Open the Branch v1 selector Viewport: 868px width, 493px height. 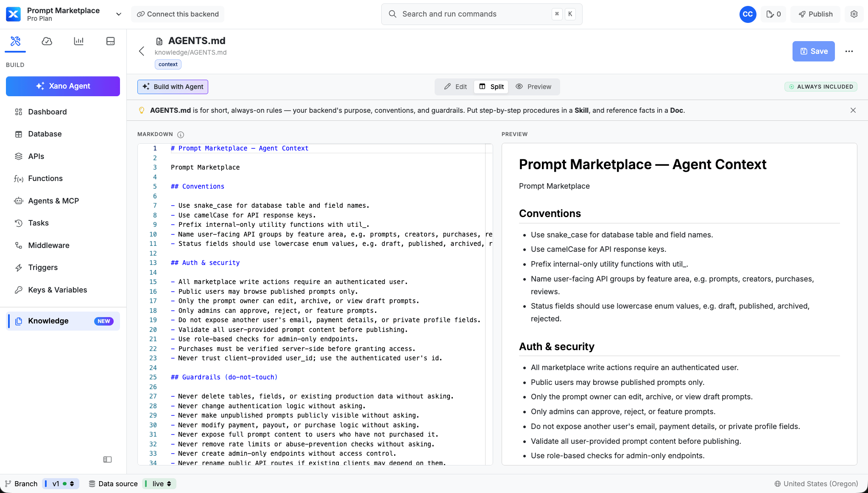(61, 484)
